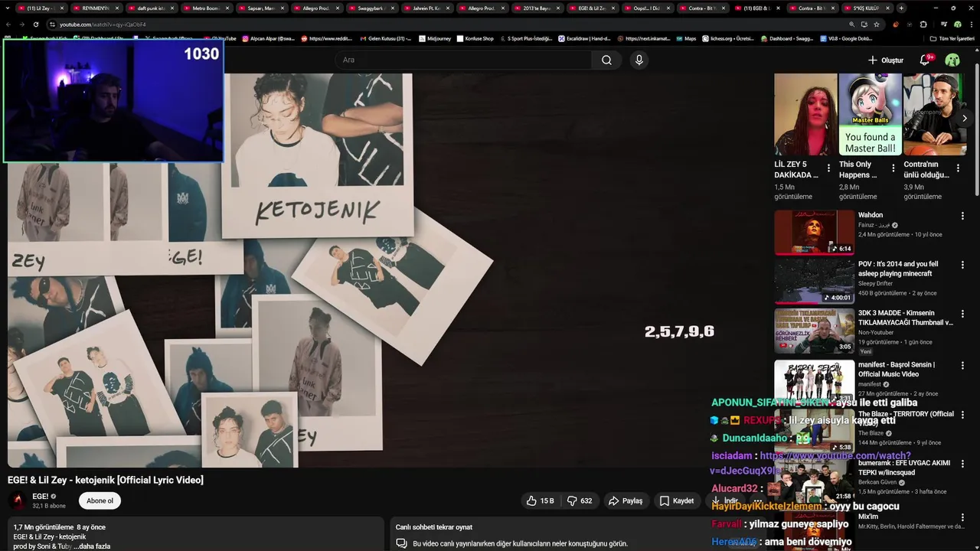Open the EGE! channel avatar

point(18,500)
